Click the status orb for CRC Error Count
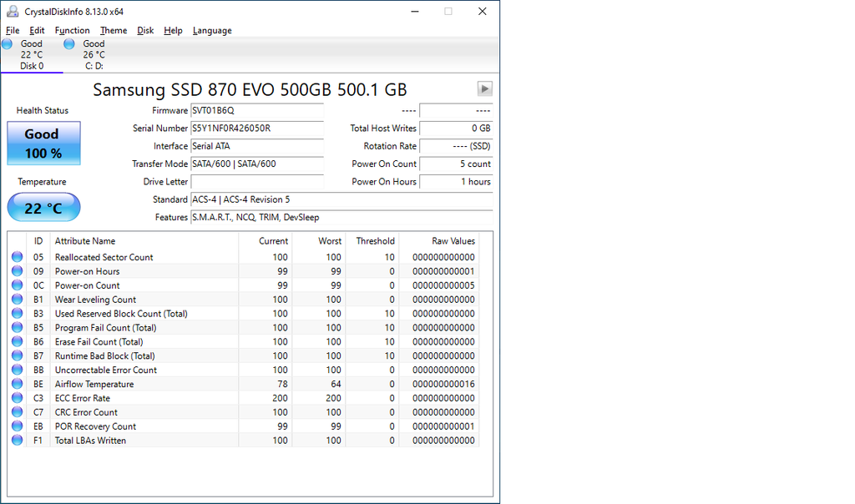The height and width of the screenshot is (504, 855). 18,412
